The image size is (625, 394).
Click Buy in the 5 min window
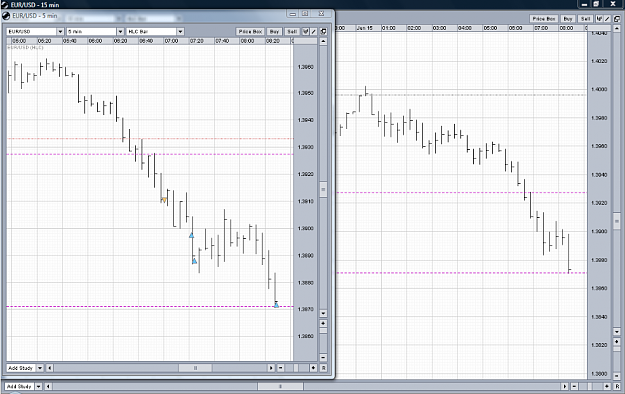point(274,32)
